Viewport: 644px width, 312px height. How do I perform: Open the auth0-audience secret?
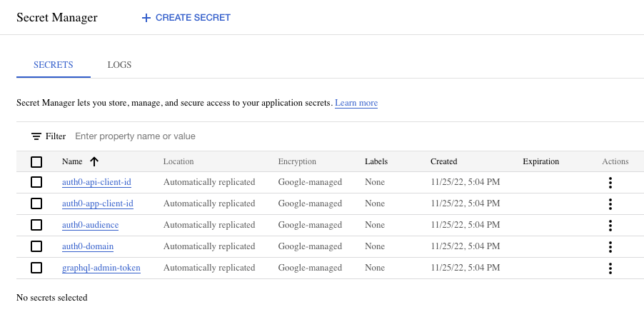91,225
